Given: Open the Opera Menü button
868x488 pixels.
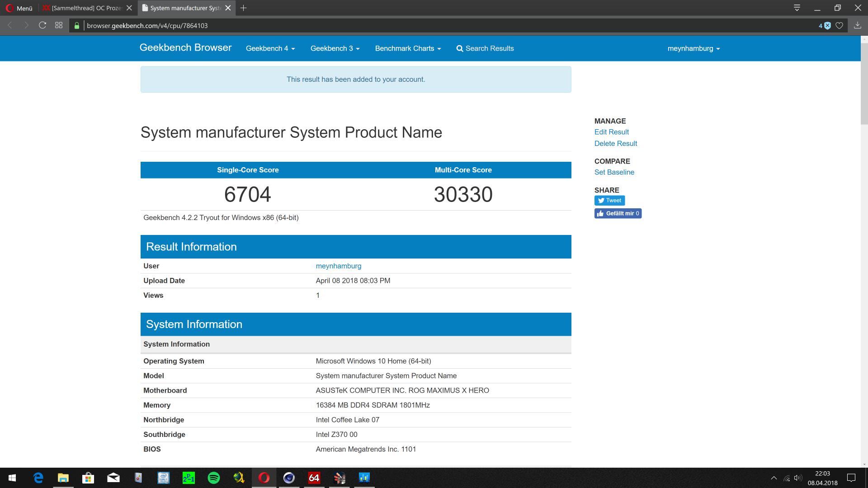Looking at the screenshot, I should 19,8.
